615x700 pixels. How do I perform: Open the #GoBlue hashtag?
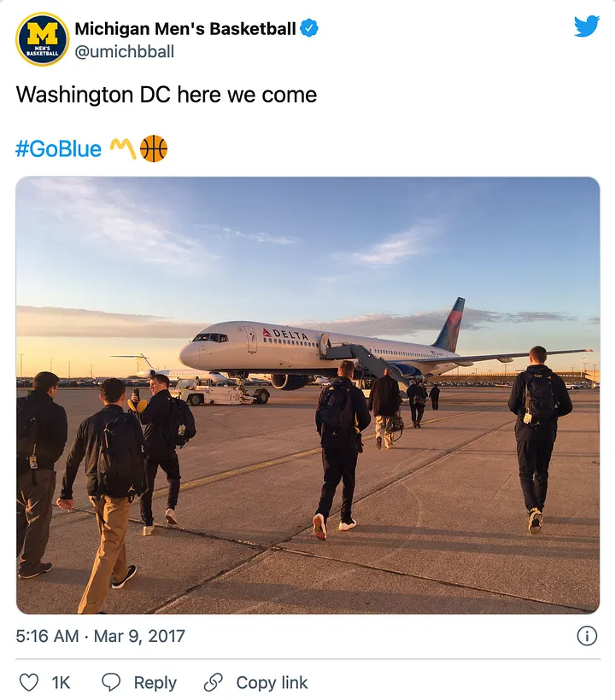pyautogui.click(x=58, y=149)
